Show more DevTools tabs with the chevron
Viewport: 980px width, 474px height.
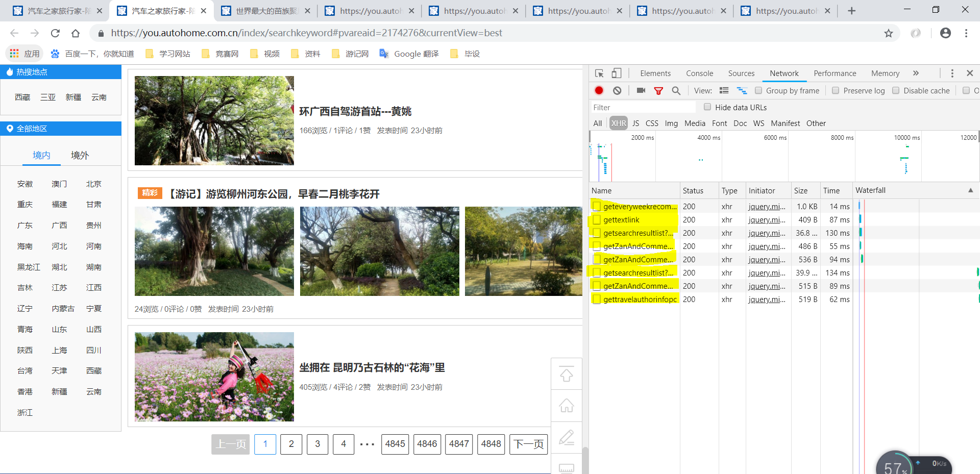tap(916, 73)
